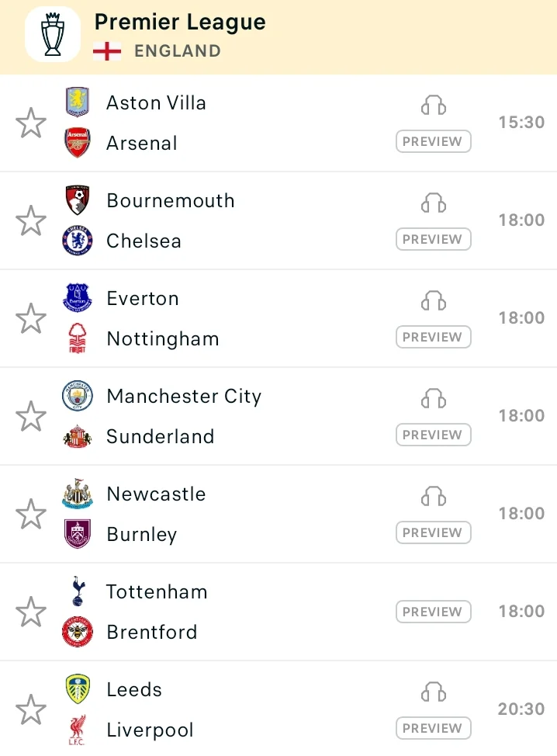Click the Liverpool club badge

click(x=78, y=730)
